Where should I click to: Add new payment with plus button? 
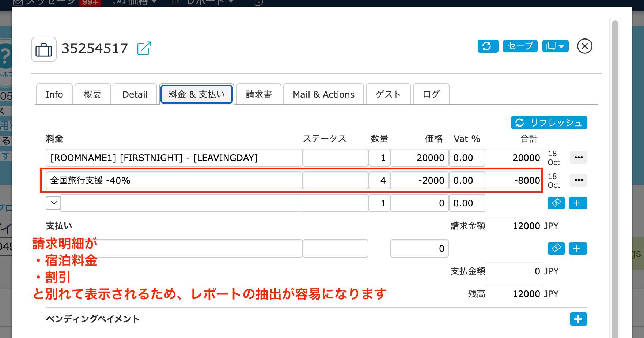tap(577, 248)
